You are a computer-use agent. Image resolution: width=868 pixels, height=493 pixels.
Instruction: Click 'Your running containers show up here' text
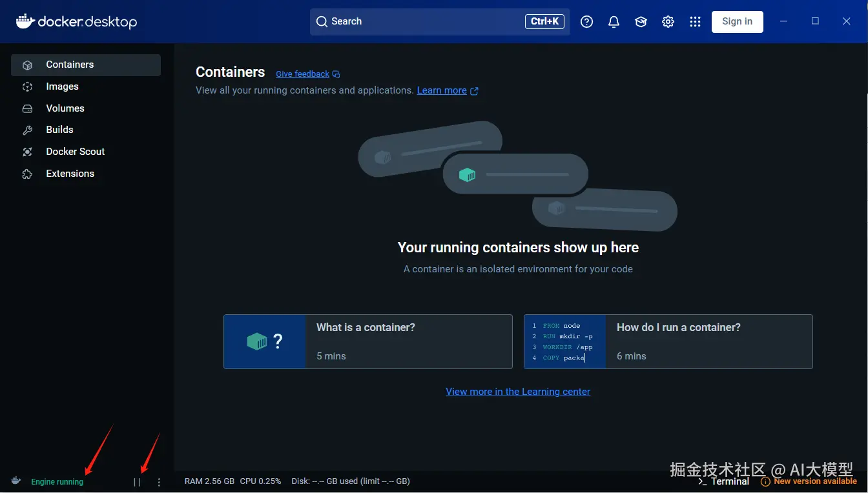518,248
